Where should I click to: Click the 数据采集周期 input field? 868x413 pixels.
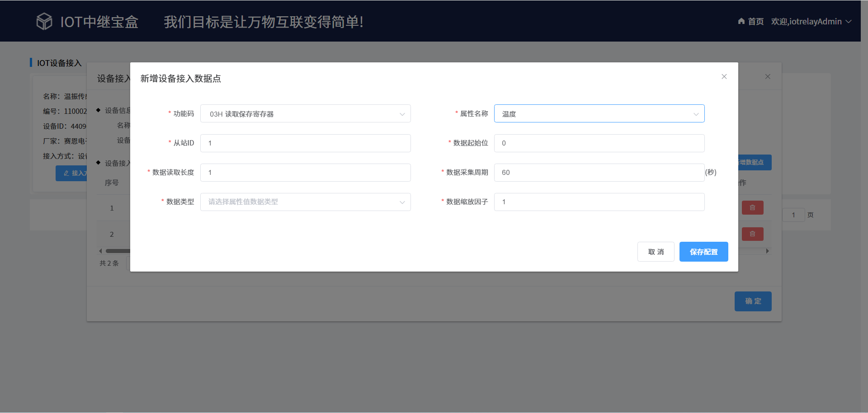click(599, 173)
